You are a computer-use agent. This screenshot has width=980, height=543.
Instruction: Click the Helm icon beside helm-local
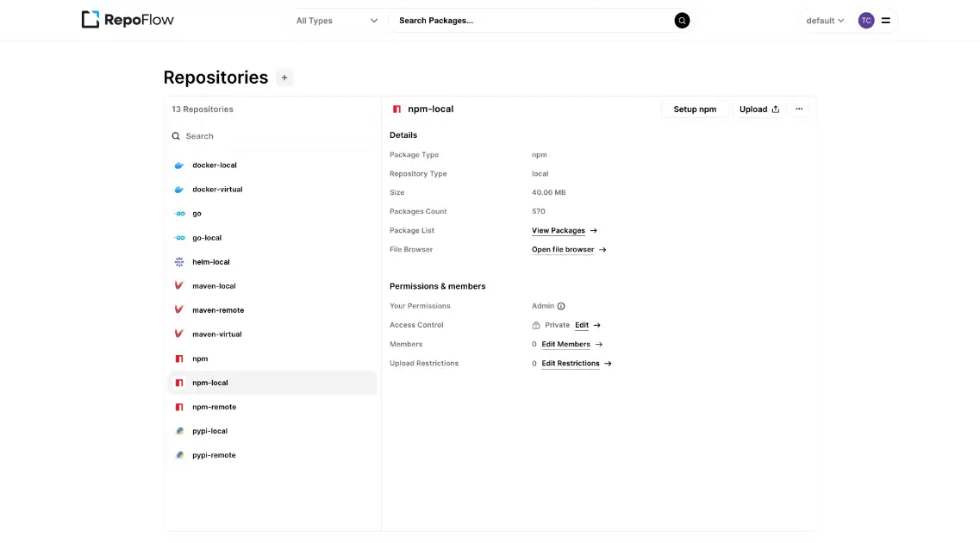coord(179,261)
